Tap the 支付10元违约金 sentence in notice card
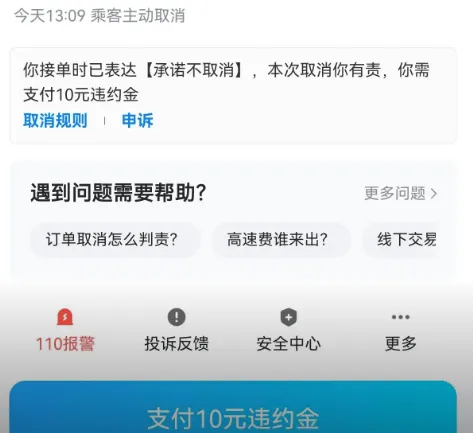 (81, 95)
